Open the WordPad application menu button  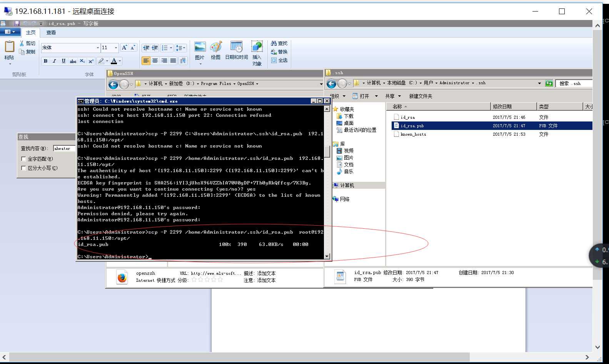click(10, 32)
